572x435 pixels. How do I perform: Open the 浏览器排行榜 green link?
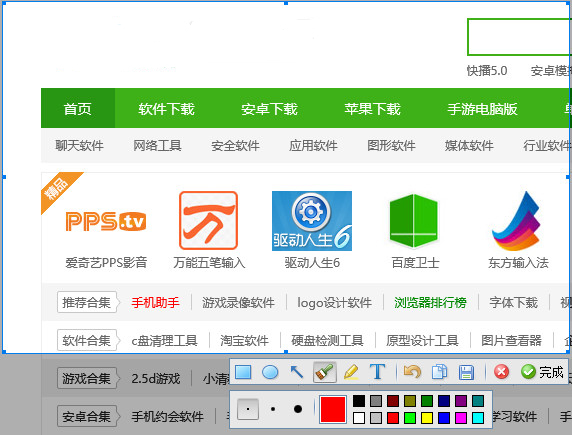[430, 303]
